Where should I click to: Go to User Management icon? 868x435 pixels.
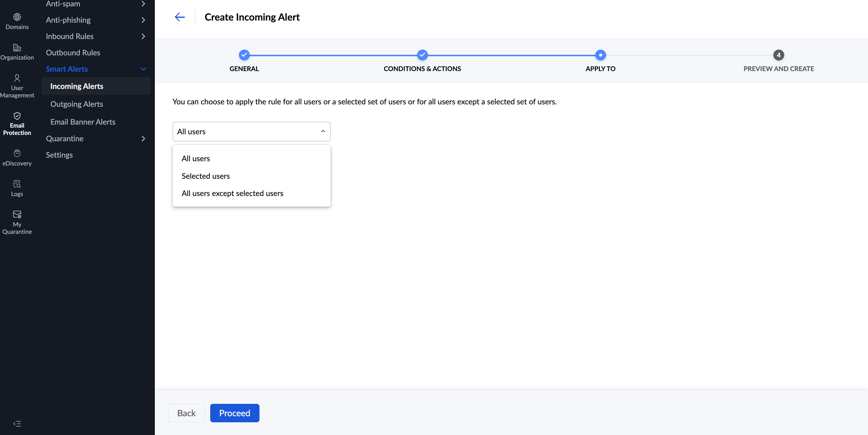17,78
